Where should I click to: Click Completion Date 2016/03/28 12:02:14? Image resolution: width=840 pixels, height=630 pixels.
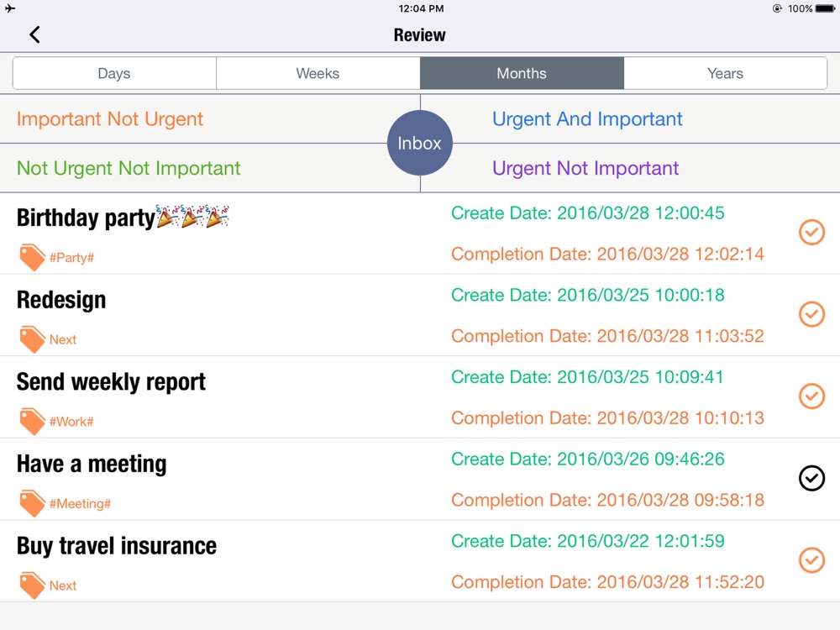point(607,254)
